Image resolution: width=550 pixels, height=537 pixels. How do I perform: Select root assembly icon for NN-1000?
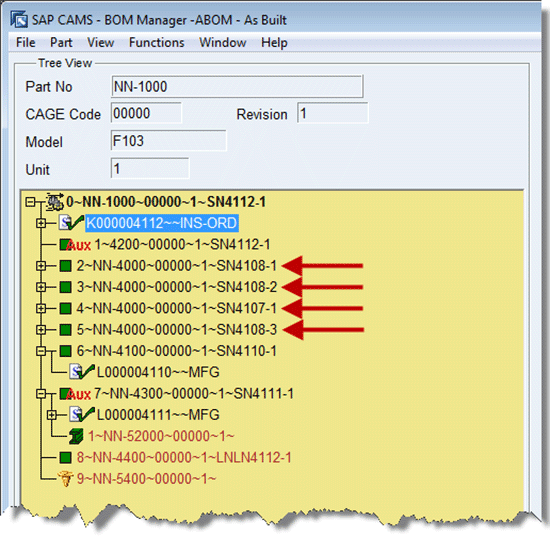click(x=55, y=202)
